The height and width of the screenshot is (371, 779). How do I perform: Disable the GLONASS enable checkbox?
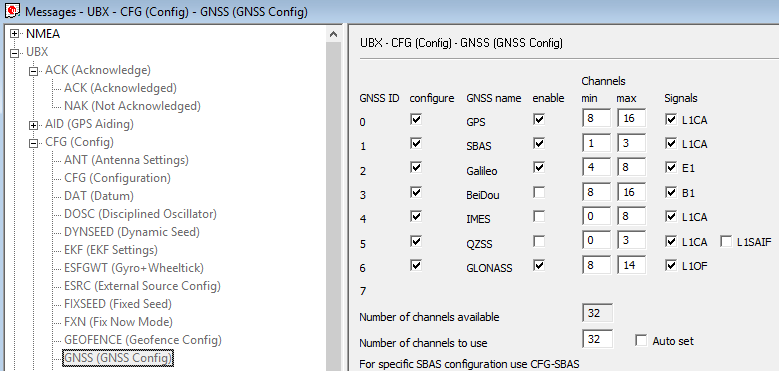(539, 266)
